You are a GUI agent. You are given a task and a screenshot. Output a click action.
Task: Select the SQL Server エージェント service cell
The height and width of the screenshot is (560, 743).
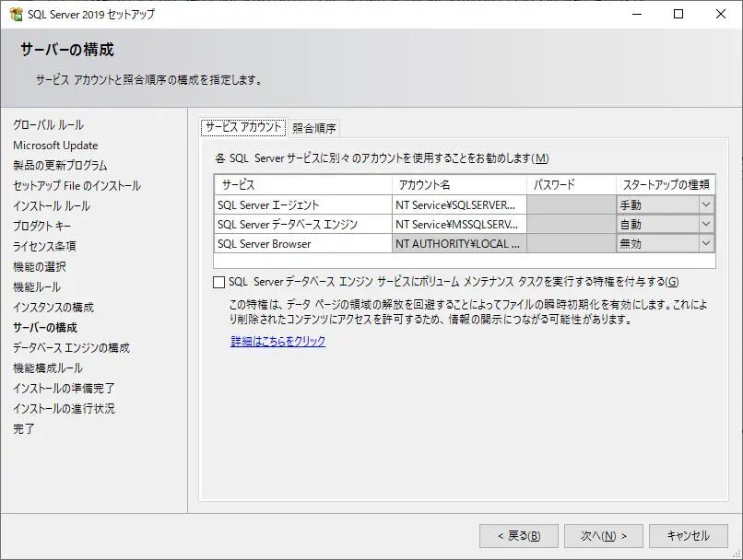coord(302,205)
